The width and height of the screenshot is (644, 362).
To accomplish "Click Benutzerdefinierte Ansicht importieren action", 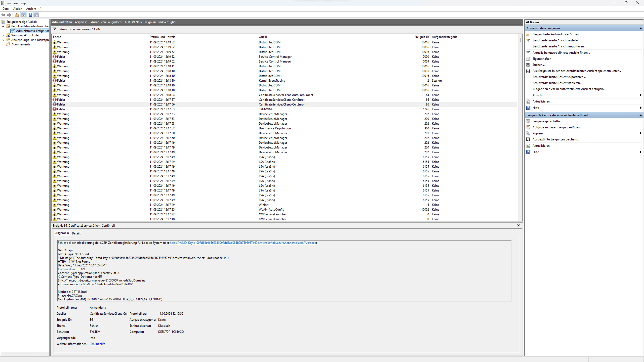I will click(x=559, y=46).
